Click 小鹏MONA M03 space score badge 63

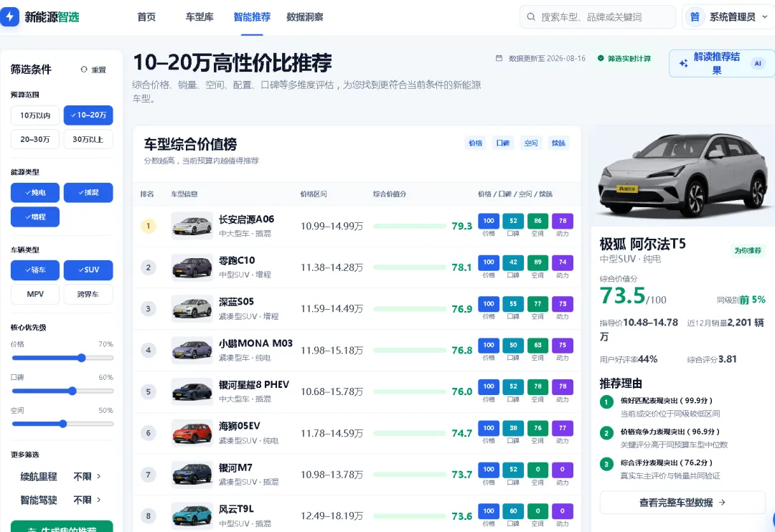(x=537, y=346)
